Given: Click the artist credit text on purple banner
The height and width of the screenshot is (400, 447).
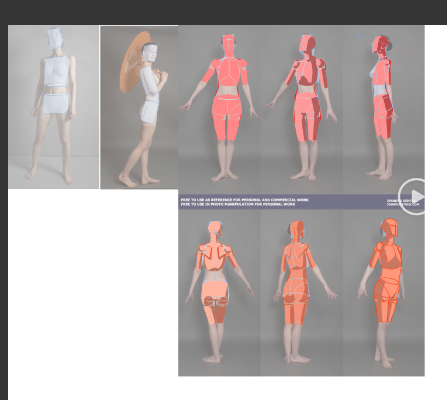Looking at the screenshot, I should [x=403, y=203].
